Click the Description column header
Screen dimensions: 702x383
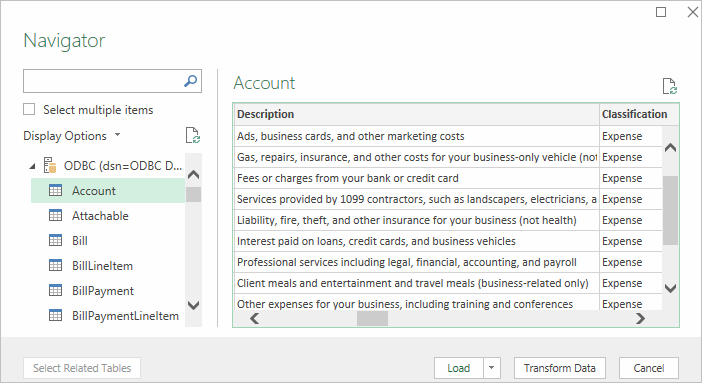[x=416, y=114]
